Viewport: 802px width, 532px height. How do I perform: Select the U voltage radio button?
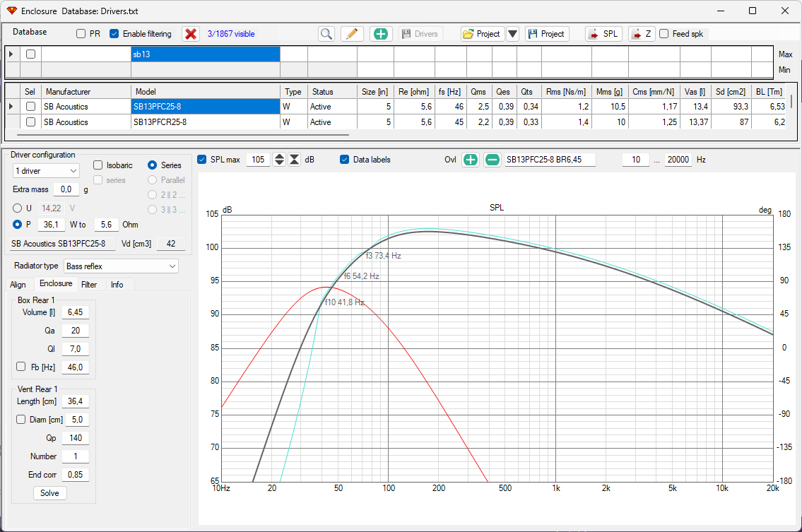[18, 208]
